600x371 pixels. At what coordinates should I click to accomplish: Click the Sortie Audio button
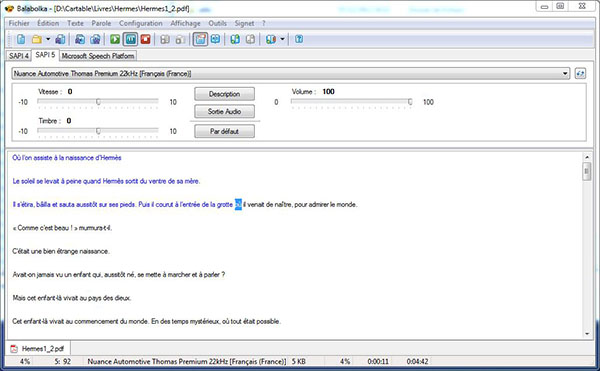pyautogui.click(x=224, y=111)
